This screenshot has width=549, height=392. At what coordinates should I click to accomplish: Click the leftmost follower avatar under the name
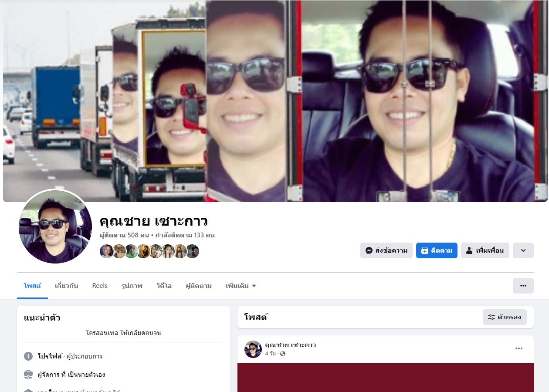point(106,251)
